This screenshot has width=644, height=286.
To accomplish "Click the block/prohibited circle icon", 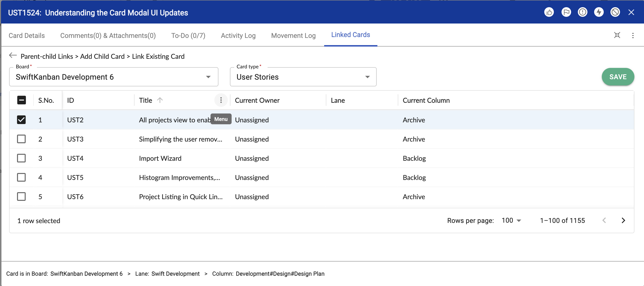I will pos(615,12).
